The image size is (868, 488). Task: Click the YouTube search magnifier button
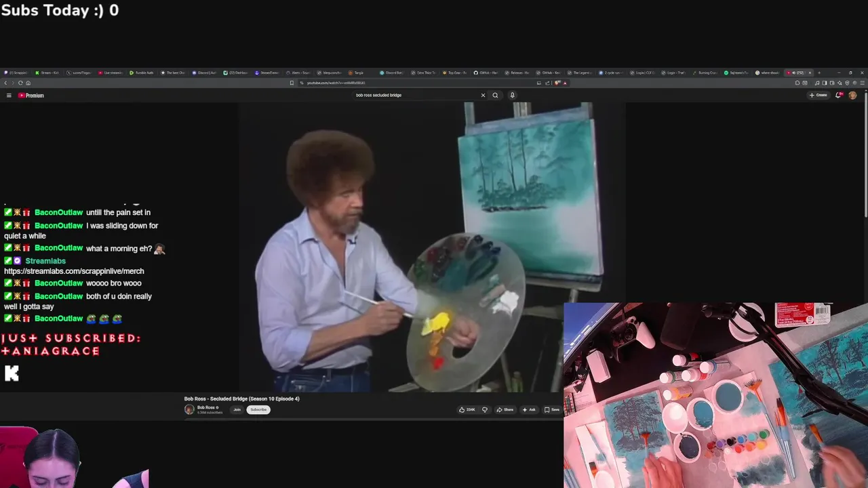(x=495, y=95)
